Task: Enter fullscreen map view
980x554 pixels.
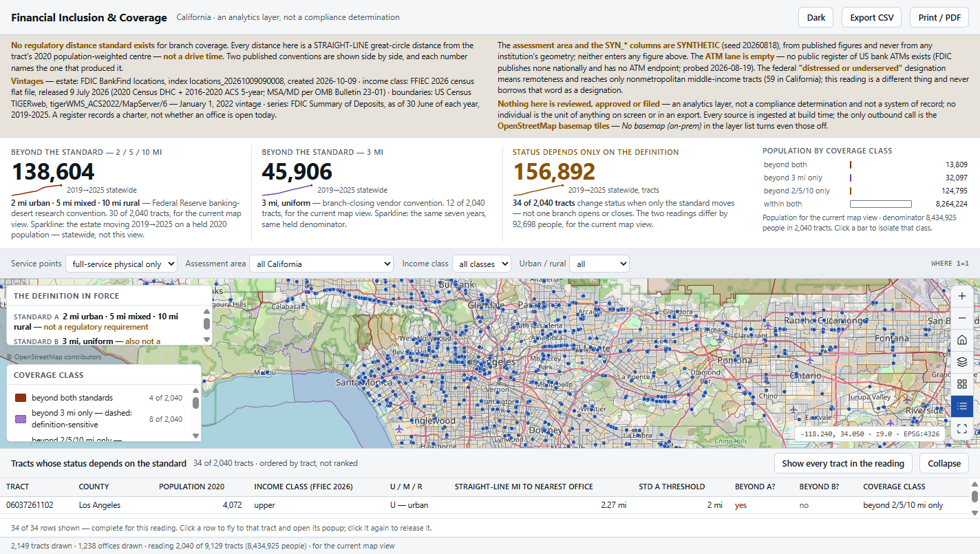Action: [x=962, y=428]
